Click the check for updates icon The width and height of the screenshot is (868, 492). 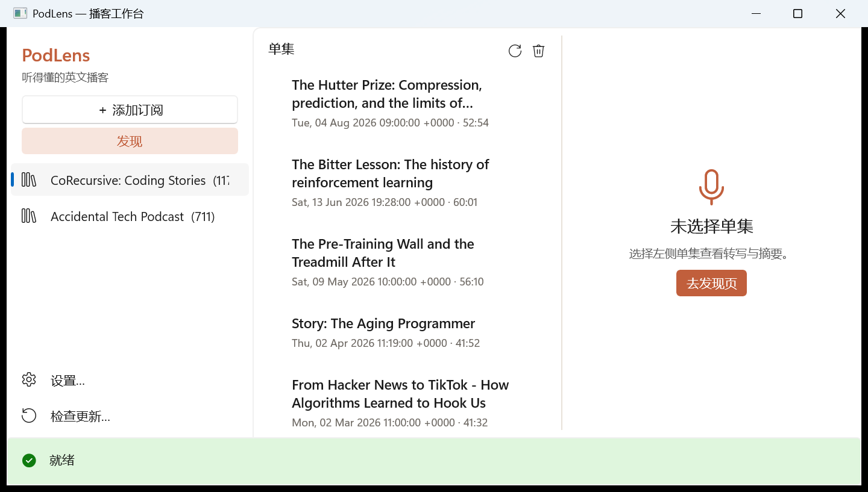point(29,416)
